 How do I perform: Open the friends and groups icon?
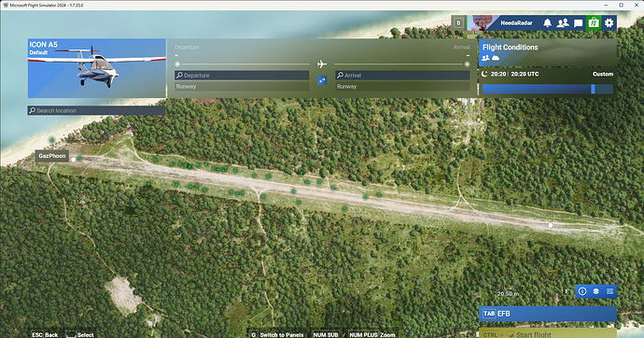(x=563, y=23)
